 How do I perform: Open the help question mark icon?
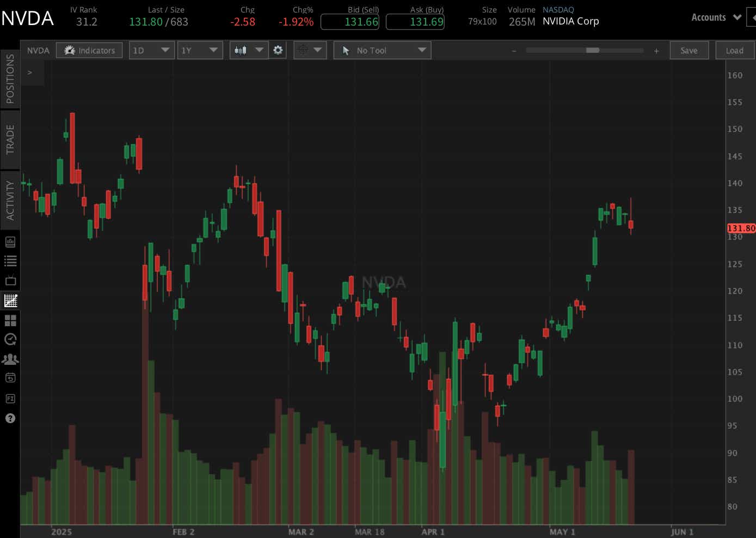coord(10,418)
